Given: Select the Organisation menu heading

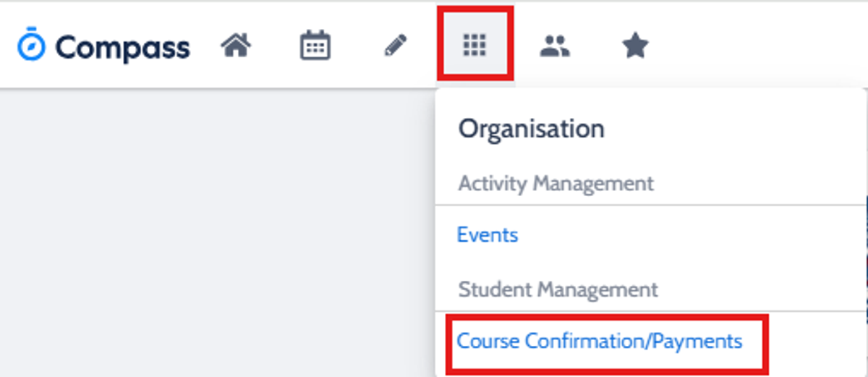Looking at the screenshot, I should coord(531,129).
